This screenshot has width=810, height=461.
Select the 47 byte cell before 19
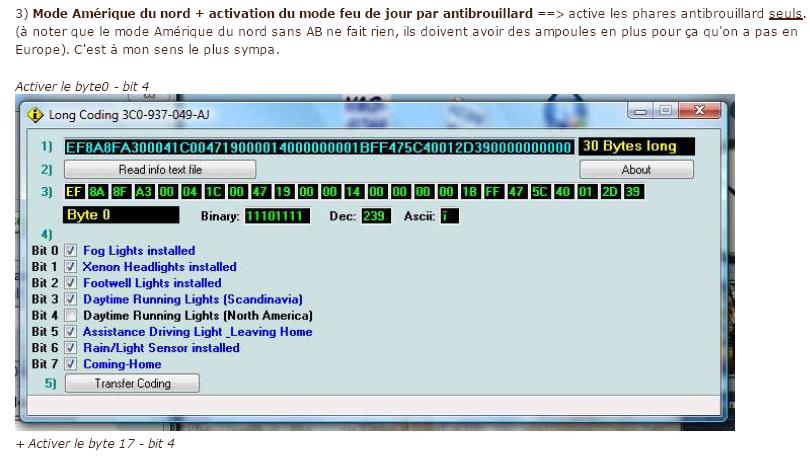click(260, 192)
